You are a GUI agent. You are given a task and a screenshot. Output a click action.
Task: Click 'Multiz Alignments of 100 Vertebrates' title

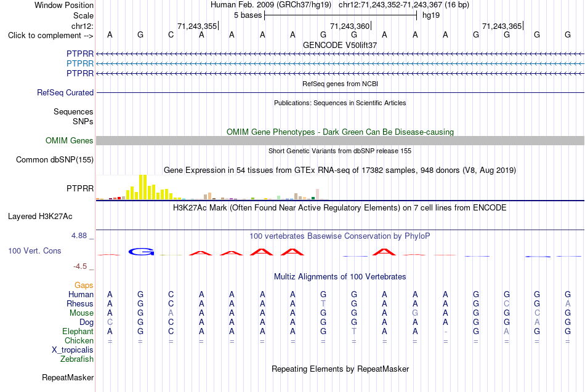pos(340,277)
